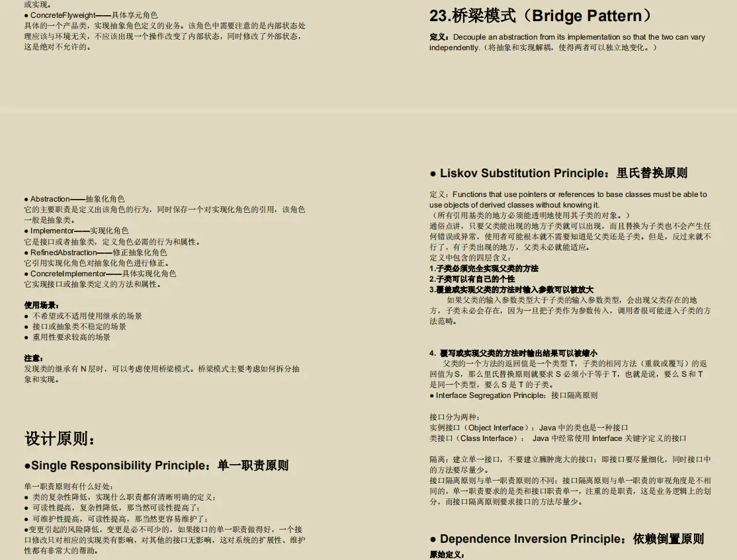The width and height of the screenshot is (737, 560).
Task: Click the line '（所有引用基类的地方必须能透明地使用其子类的对象。）'
Action: point(530,215)
